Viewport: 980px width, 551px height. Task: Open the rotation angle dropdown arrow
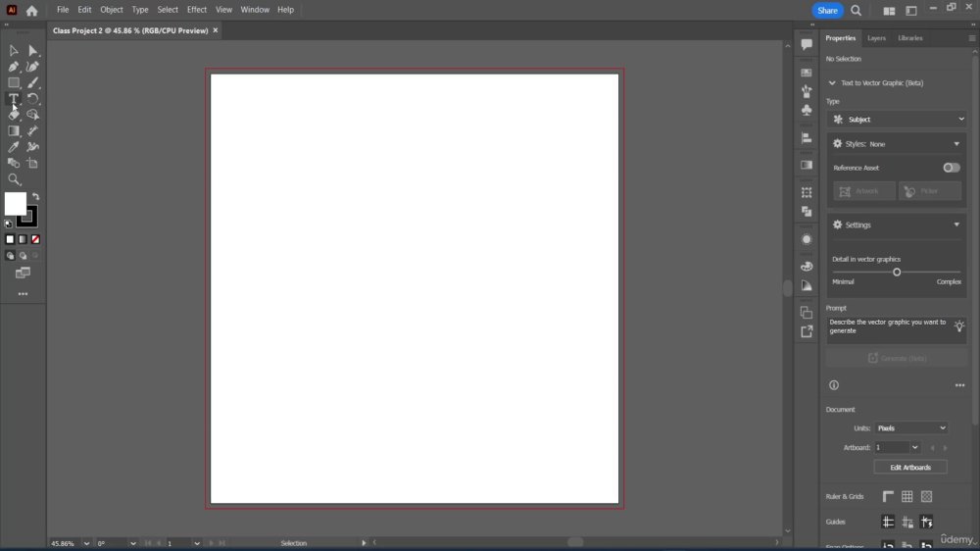tap(133, 543)
